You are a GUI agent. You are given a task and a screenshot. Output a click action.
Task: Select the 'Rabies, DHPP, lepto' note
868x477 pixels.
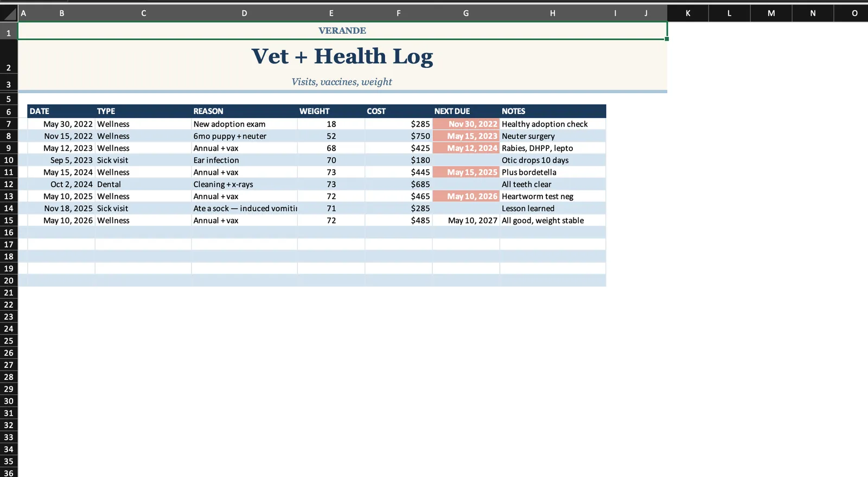tap(553, 148)
